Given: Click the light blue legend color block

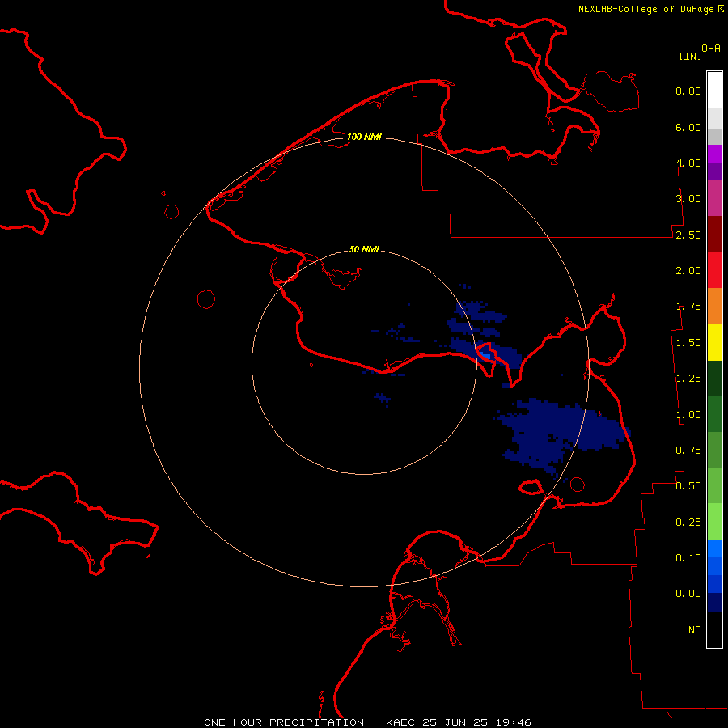Looking at the screenshot, I should click(714, 548).
